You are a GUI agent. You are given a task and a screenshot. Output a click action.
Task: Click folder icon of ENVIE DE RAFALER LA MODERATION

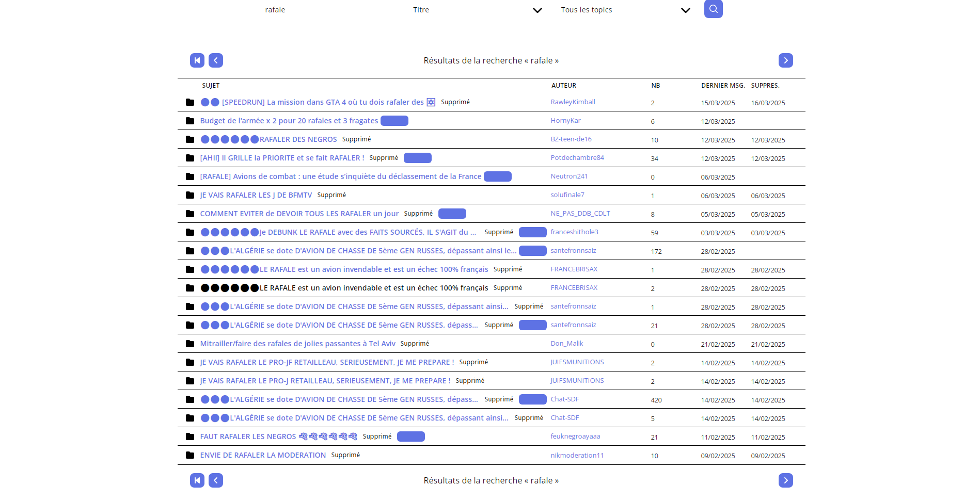(190, 455)
